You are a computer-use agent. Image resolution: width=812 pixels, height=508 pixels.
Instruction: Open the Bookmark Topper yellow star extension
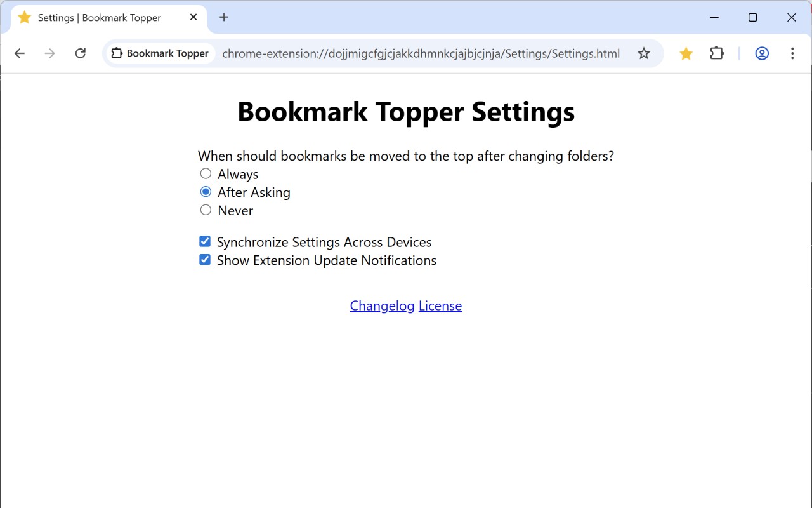click(x=686, y=53)
